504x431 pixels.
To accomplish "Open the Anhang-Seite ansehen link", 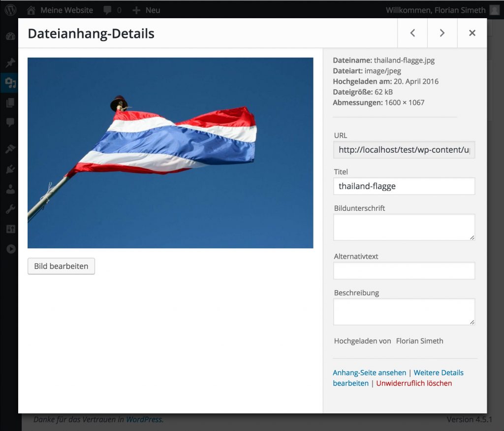I will 369,372.
